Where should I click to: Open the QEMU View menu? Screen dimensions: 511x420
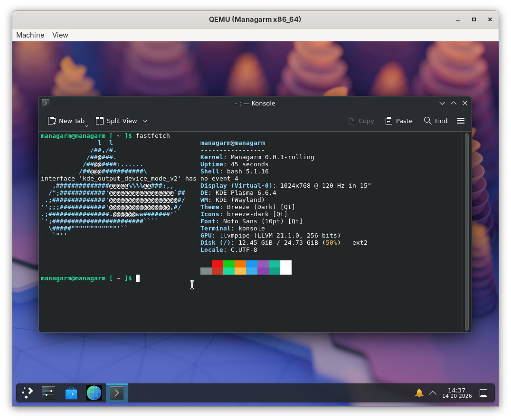coord(60,35)
